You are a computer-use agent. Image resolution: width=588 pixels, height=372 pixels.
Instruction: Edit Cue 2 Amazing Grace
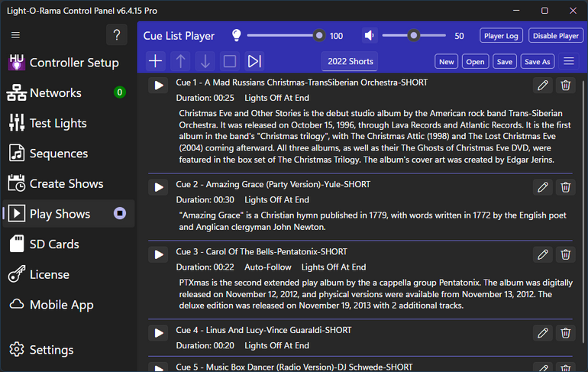click(543, 187)
